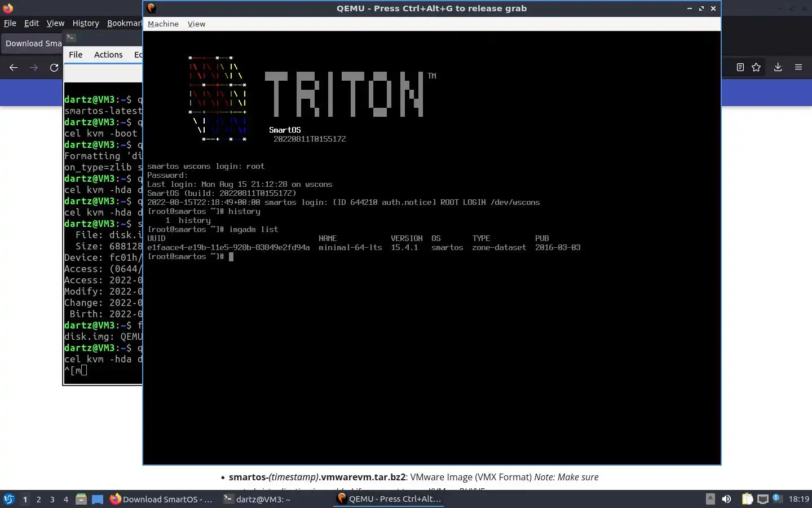Click the QEMU shell prompt cursor

pos(231,256)
